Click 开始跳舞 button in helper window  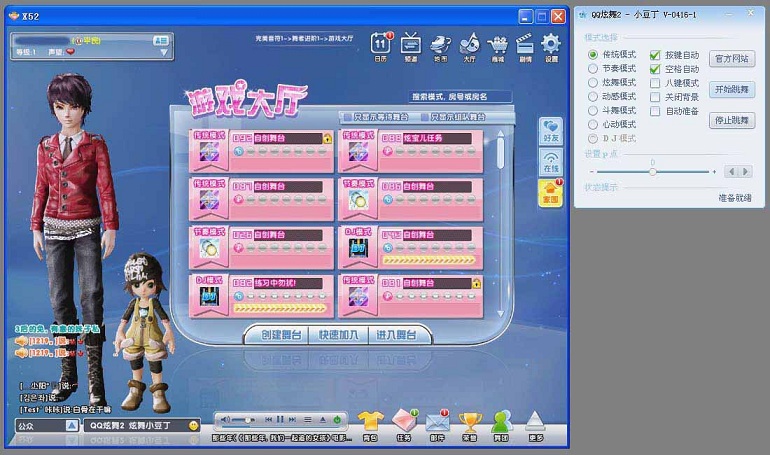point(732,89)
